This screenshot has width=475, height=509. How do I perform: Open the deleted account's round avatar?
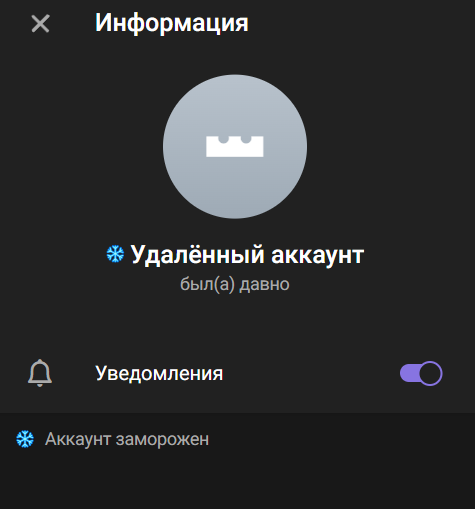tap(235, 147)
